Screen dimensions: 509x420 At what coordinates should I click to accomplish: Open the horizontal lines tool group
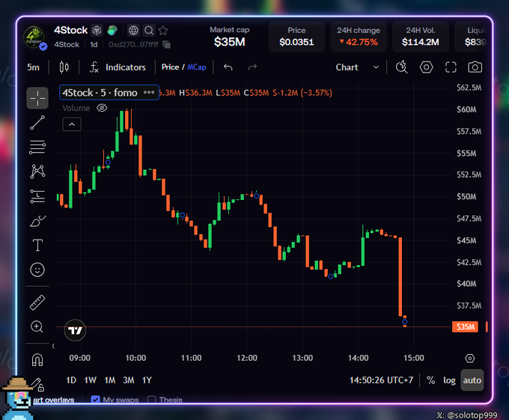point(37,147)
